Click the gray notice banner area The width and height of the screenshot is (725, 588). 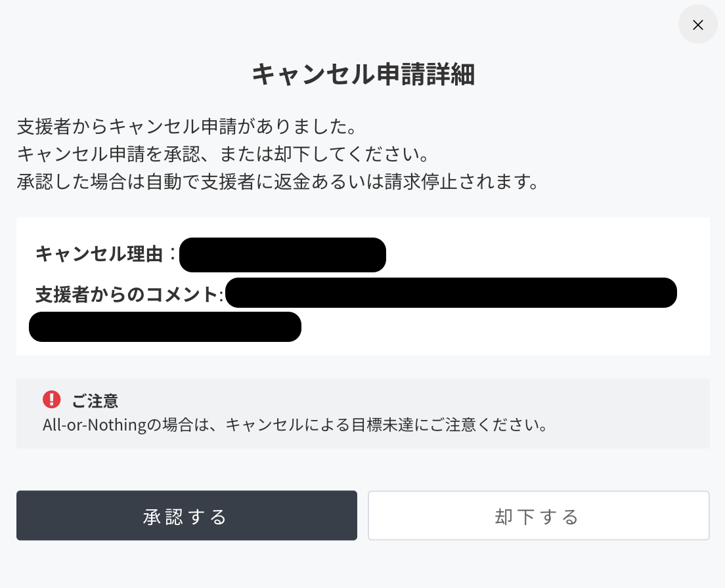pos(362,413)
